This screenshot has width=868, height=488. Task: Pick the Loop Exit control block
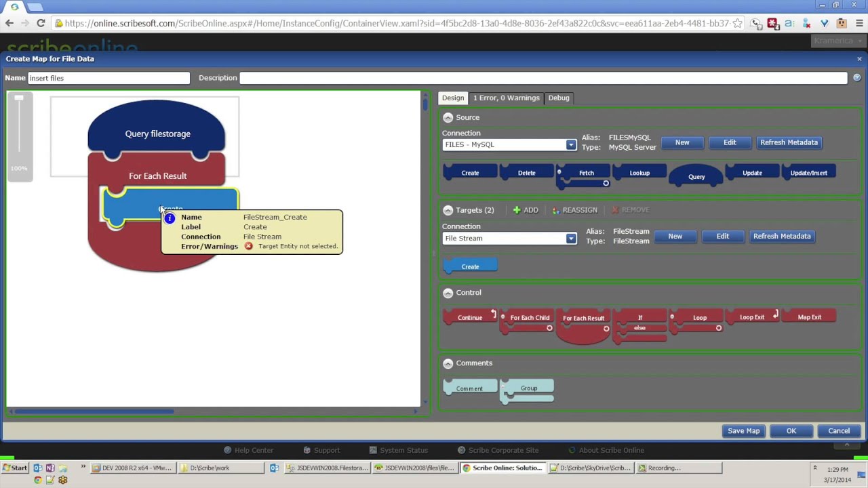(x=752, y=317)
